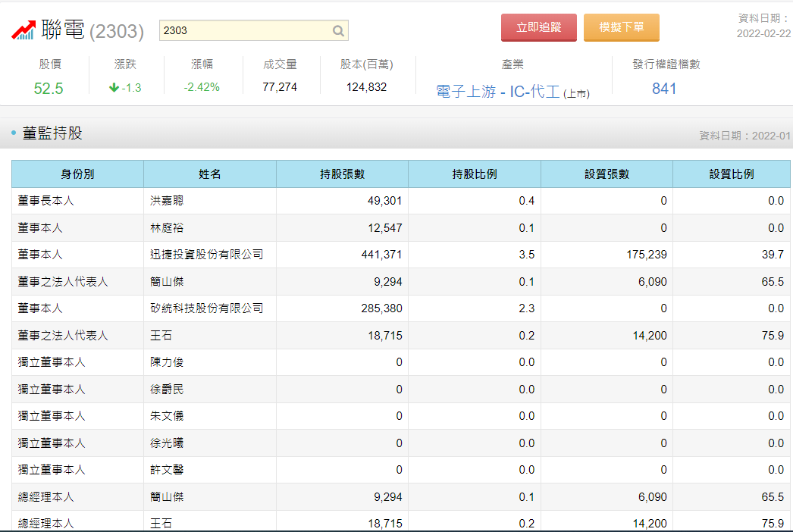Click the red stock chart logo icon

(24, 30)
